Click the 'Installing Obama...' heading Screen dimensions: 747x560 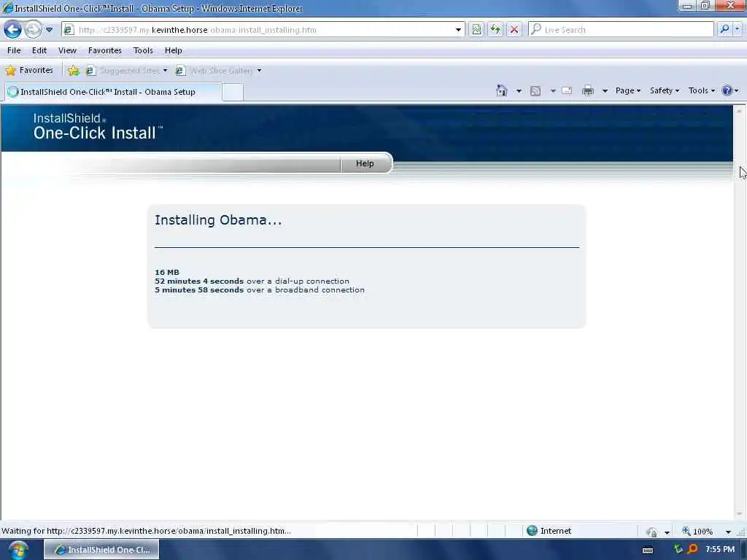218,220
